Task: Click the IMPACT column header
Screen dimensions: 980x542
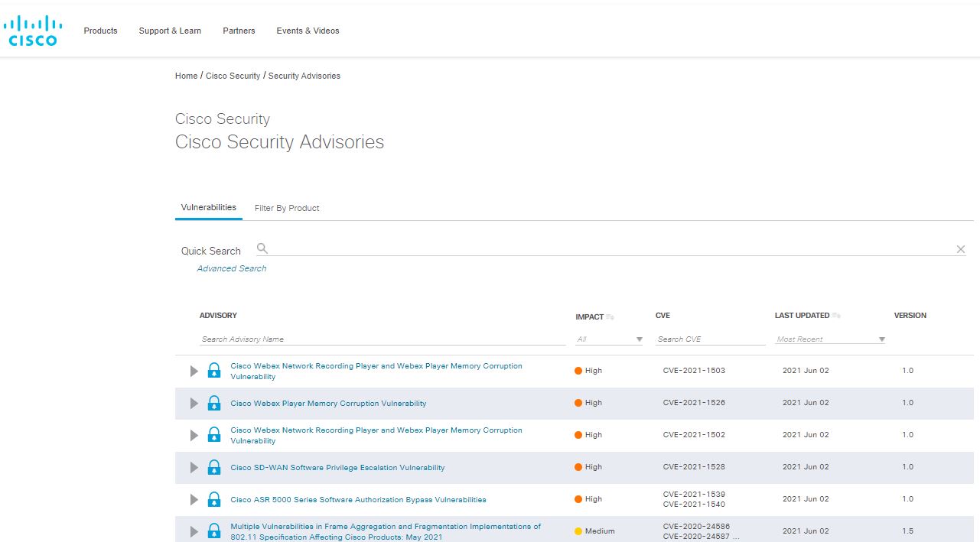Action: click(590, 316)
